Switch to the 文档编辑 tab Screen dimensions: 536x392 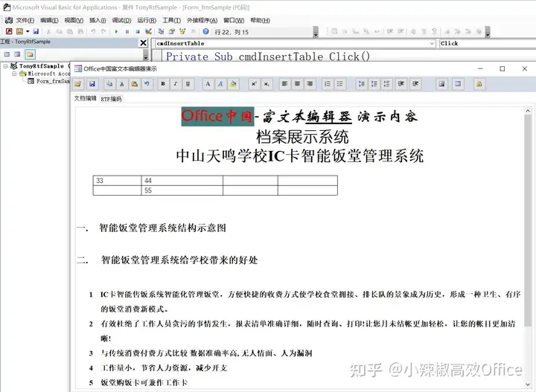tap(86, 98)
